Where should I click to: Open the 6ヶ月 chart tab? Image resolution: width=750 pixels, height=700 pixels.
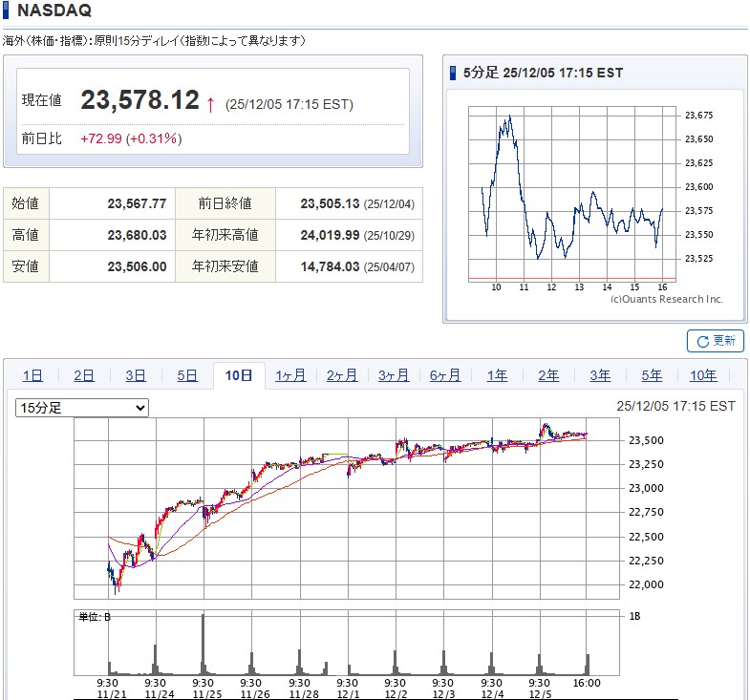pyautogui.click(x=445, y=375)
